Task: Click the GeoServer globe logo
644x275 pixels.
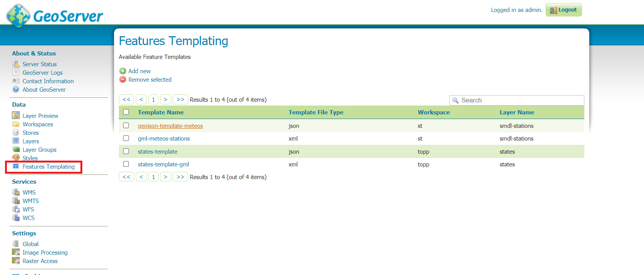Action: coord(18,16)
